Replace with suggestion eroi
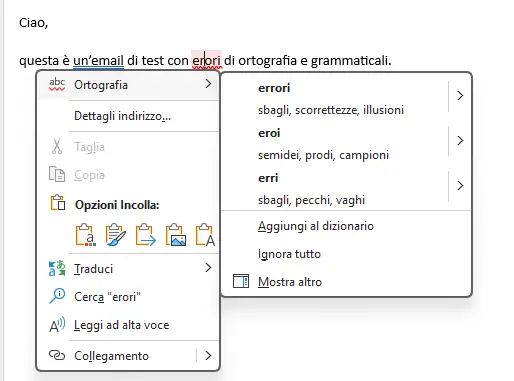The width and height of the screenshot is (514, 381). tap(269, 133)
